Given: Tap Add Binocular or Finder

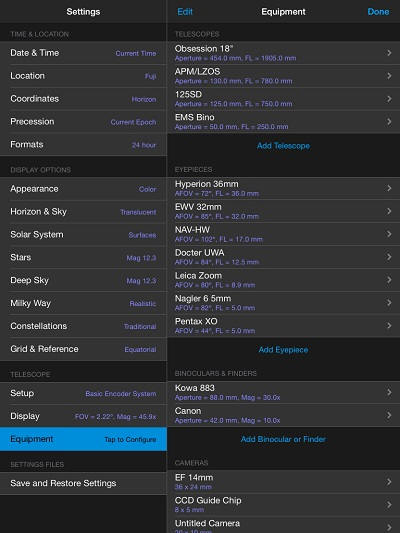Looking at the screenshot, I should click(283, 439).
